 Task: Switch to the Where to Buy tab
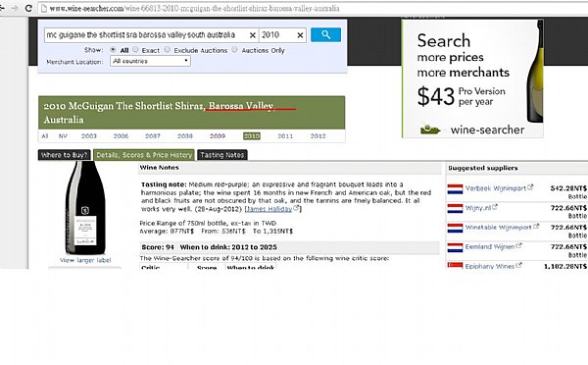click(64, 155)
